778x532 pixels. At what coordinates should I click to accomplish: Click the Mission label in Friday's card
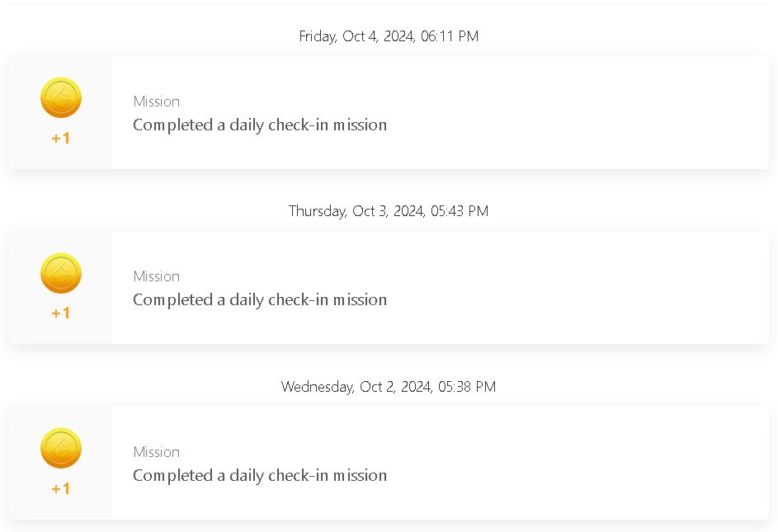point(156,101)
